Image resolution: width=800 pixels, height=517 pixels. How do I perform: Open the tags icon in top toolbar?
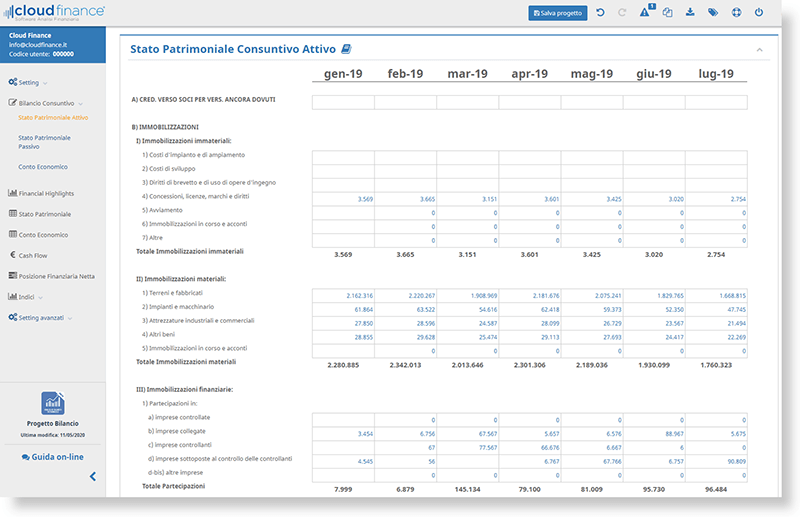click(713, 12)
